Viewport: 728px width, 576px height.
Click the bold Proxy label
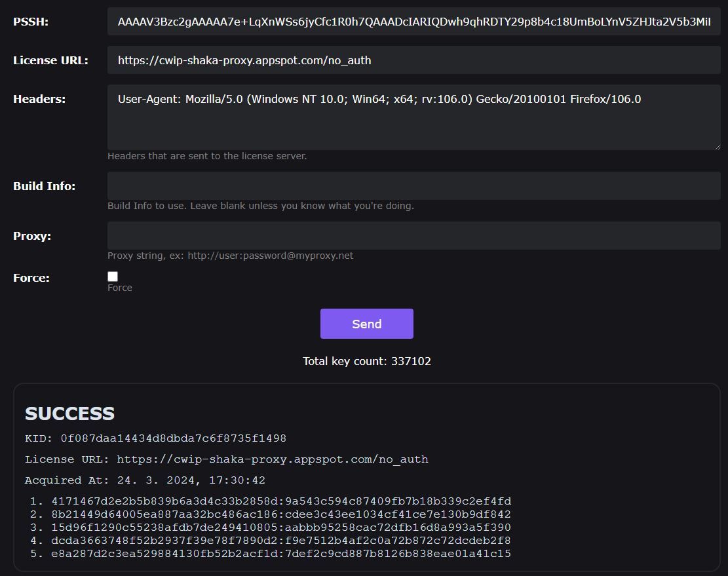point(32,236)
